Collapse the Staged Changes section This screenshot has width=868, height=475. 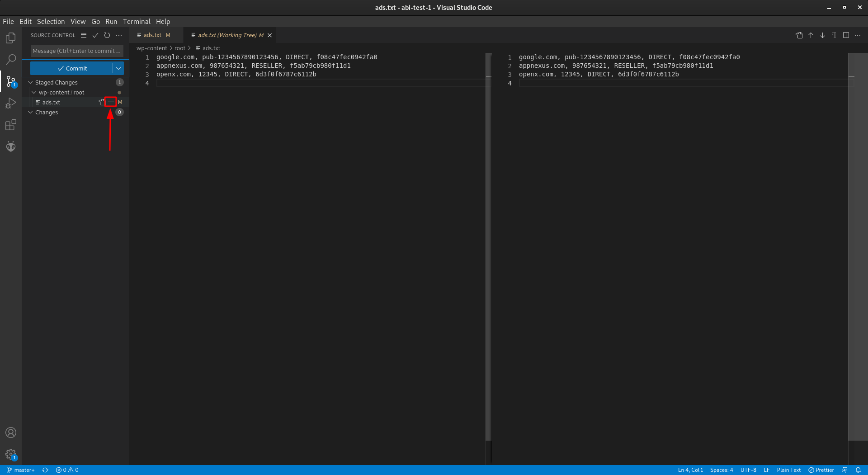pos(30,82)
